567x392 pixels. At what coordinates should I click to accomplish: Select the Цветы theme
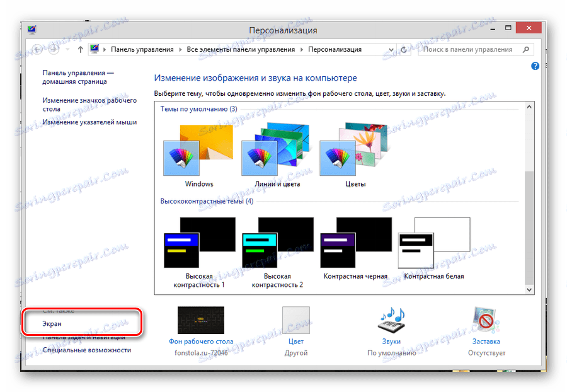[355, 156]
